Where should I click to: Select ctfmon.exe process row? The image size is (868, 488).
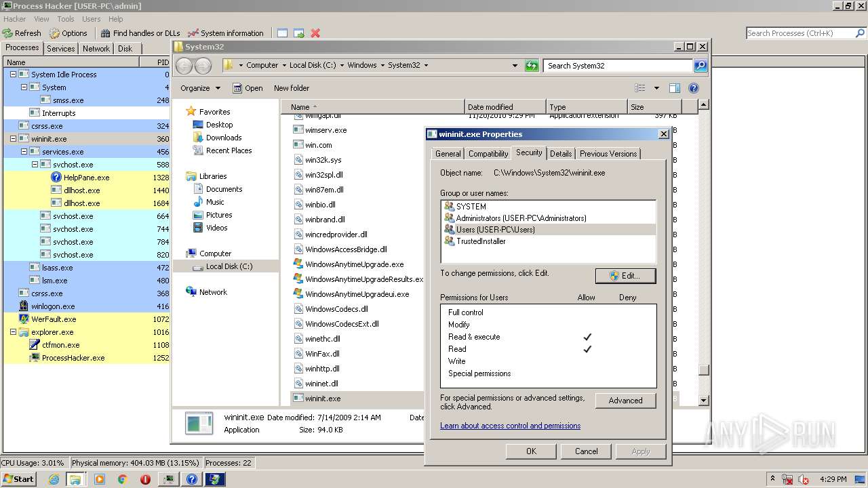point(86,345)
